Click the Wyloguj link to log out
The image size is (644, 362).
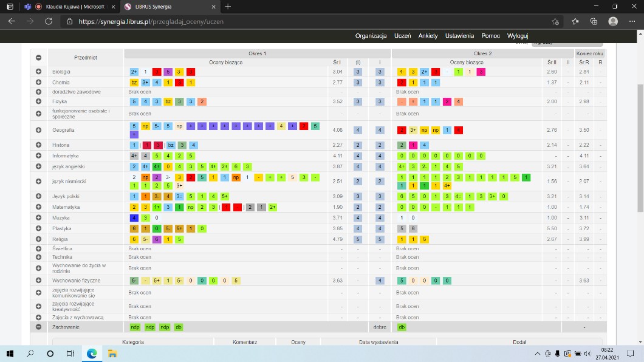coord(518,36)
